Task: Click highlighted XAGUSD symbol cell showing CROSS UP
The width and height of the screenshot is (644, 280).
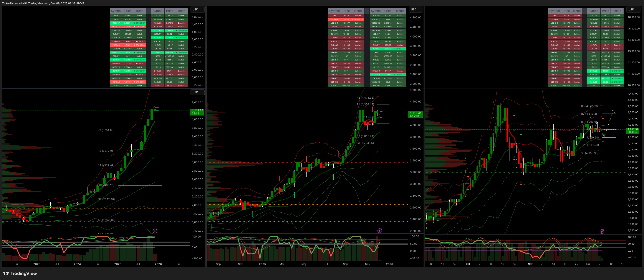Action: 593,82
